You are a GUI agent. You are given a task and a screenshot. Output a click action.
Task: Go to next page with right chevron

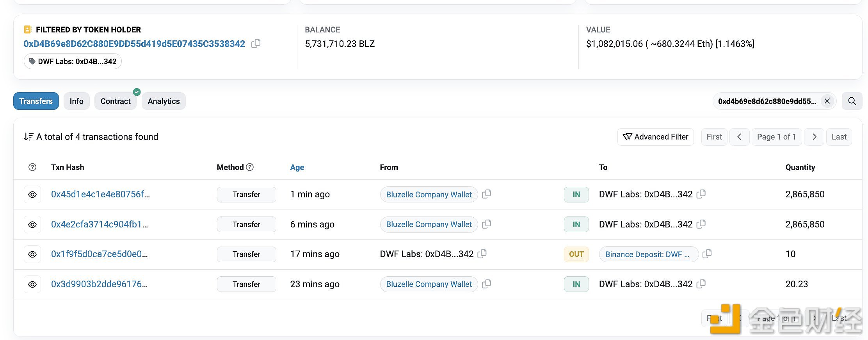tap(814, 137)
